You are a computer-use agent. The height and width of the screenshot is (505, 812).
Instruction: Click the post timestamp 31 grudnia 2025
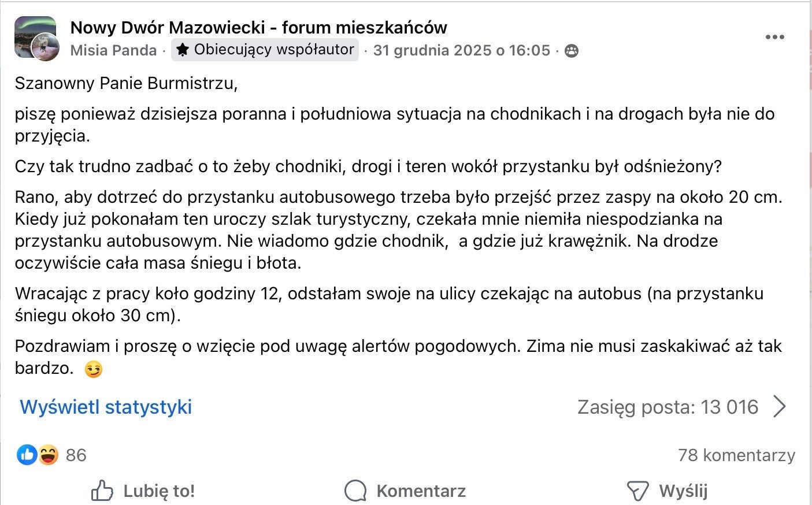461,50
